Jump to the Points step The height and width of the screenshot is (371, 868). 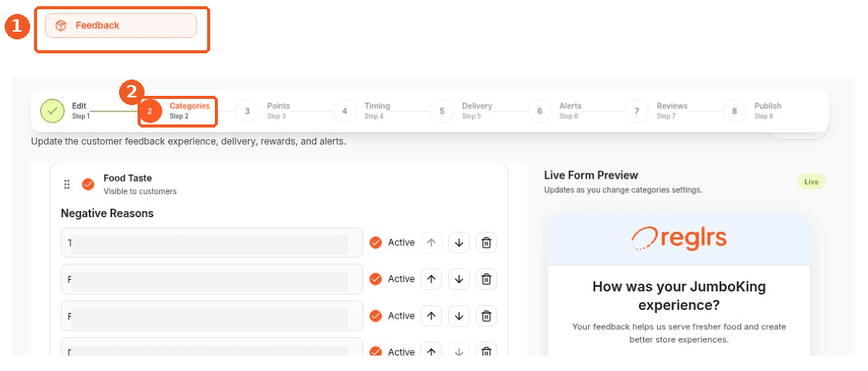(x=263, y=111)
